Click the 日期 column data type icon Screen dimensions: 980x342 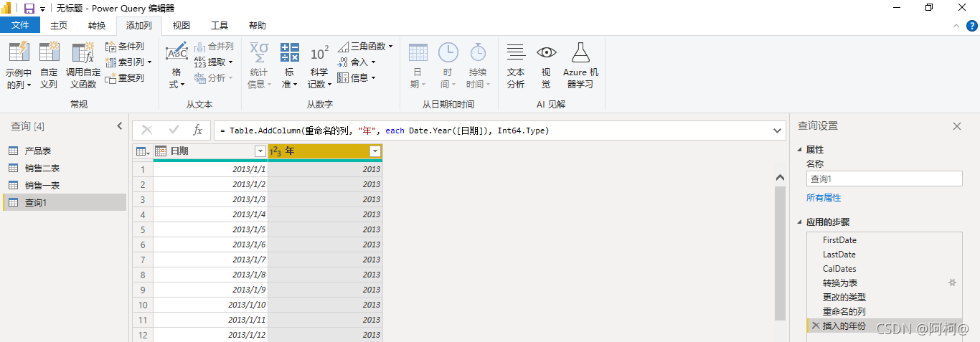(x=161, y=151)
